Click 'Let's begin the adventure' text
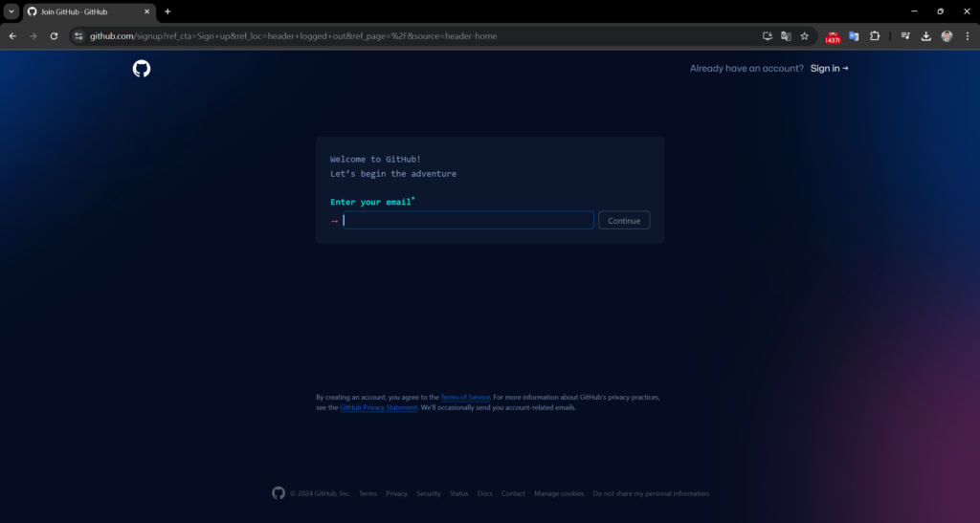 pyautogui.click(x=393, y=174)
